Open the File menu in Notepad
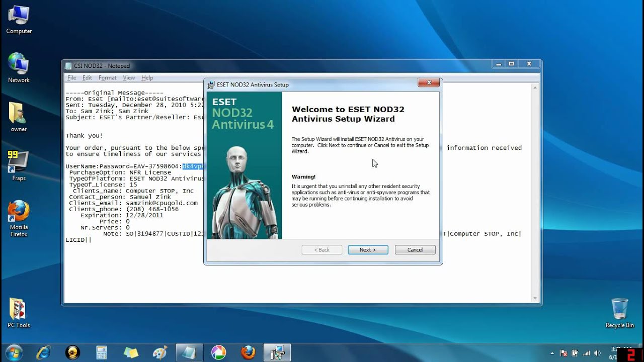644x362 pixels. click(72, 78)
